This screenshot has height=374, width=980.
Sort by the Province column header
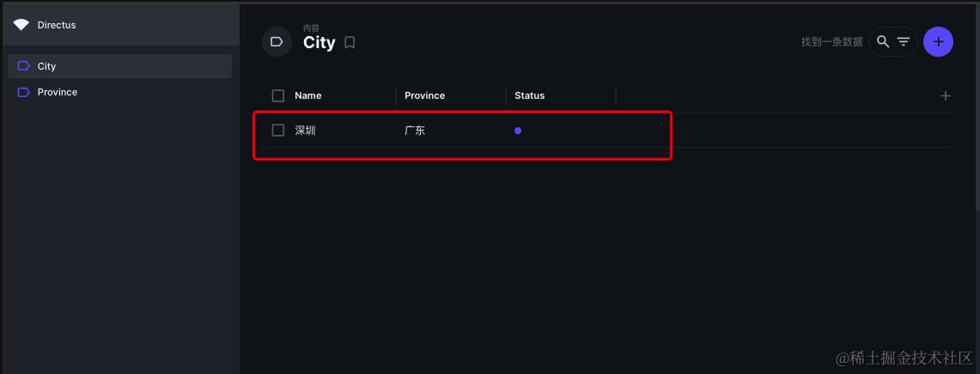pos(425,95)
